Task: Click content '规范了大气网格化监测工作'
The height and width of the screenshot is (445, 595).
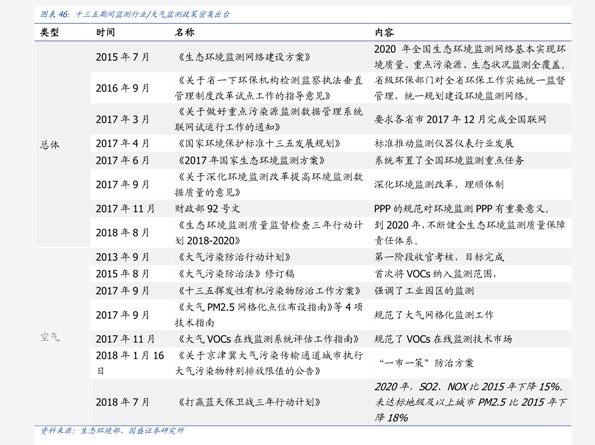Action: 434,315
